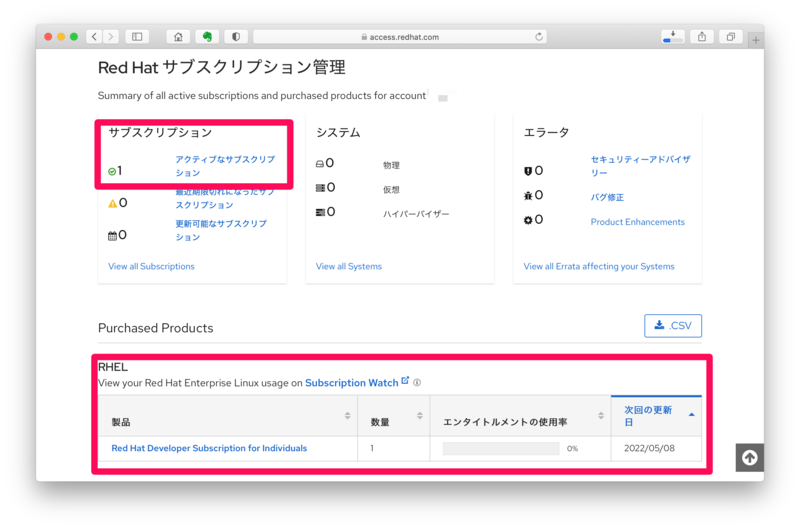The image size is (800, 529).
Task: Open 最近期限切れになったサブスクリプション link
Action: point(225,198)
